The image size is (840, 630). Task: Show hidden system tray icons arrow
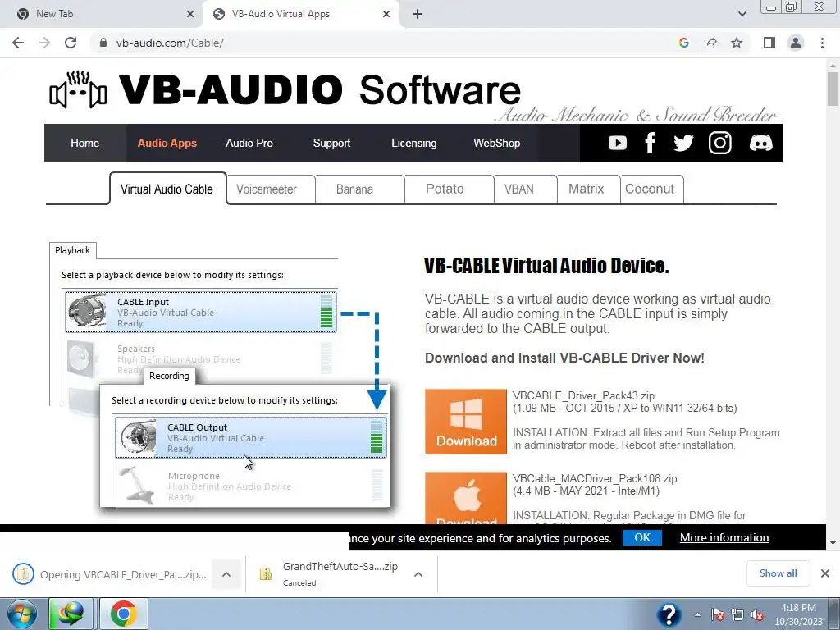(x=697, y=614)
